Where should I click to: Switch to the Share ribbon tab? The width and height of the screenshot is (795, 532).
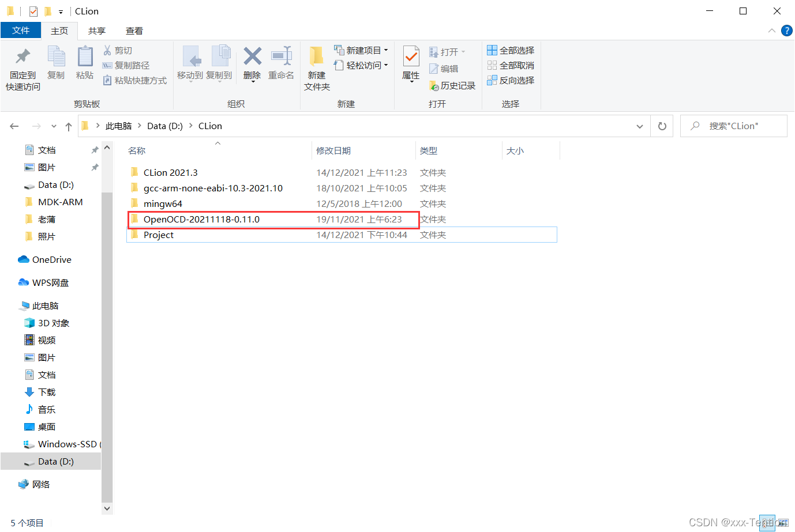point(97,31)
